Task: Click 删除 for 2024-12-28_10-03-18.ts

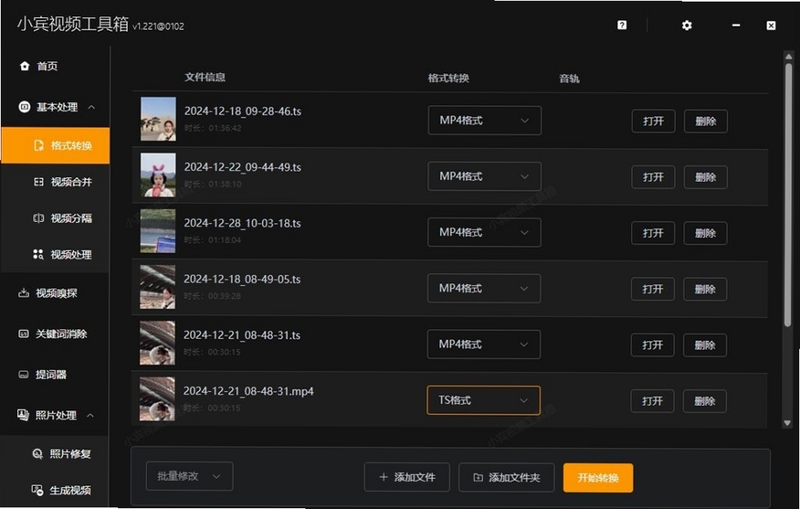Action: (x=705, y=233)
